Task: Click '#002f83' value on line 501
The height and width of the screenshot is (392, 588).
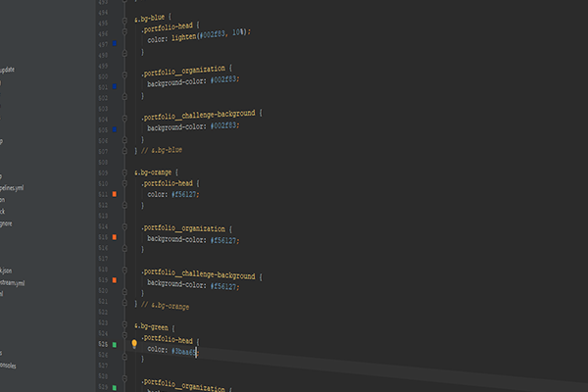Action: coord(223,80)
